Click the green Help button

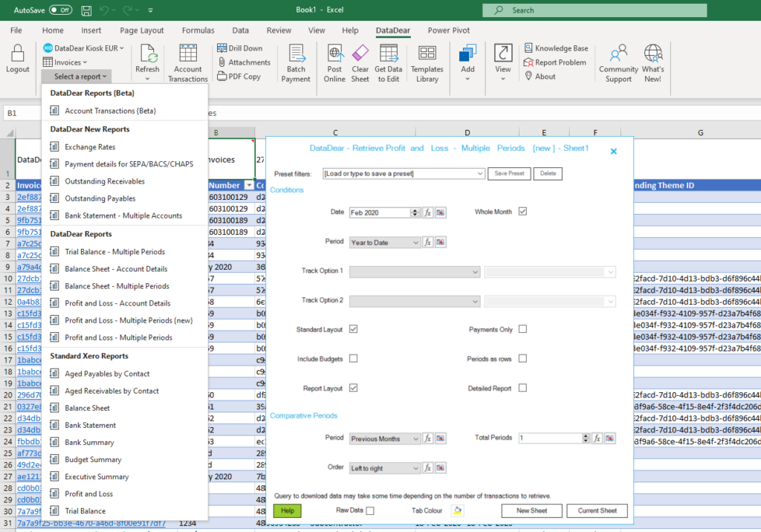click(x=288, y=510)
